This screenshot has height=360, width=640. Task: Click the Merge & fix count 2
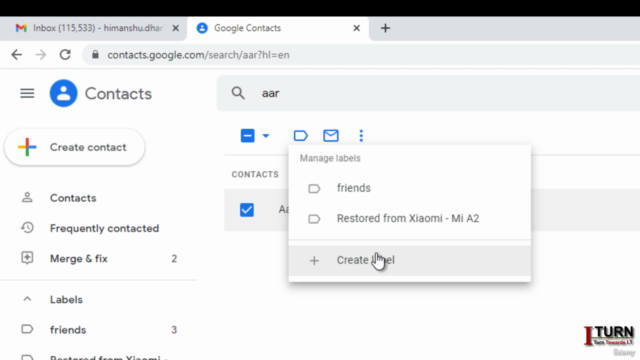click(x=174, y=259)
